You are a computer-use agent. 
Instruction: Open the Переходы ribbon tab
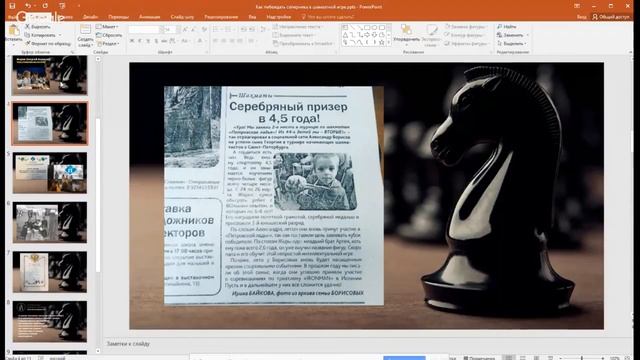pos(118,17)
